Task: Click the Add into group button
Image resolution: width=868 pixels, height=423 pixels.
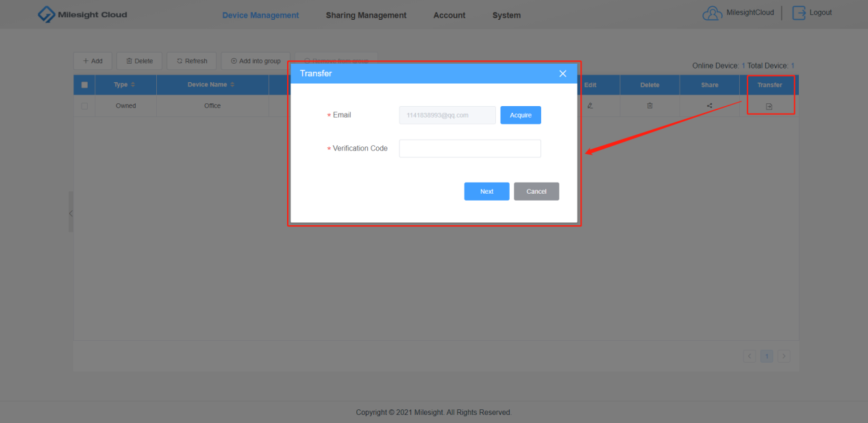Action: click(256, 61)
